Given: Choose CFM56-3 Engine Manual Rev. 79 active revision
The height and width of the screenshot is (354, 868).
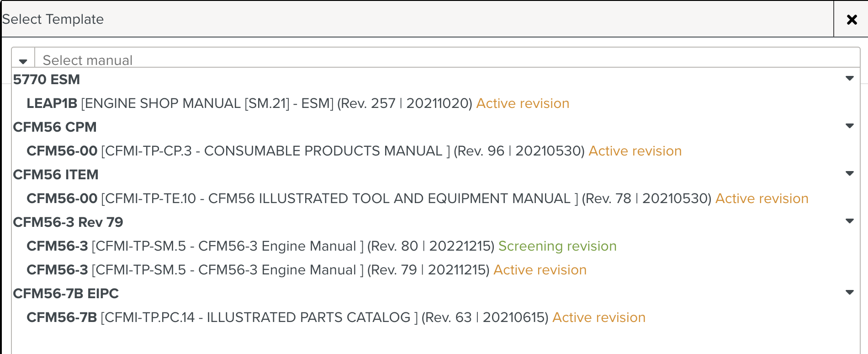Looking at the screenshot, I should tap(307, 270).
